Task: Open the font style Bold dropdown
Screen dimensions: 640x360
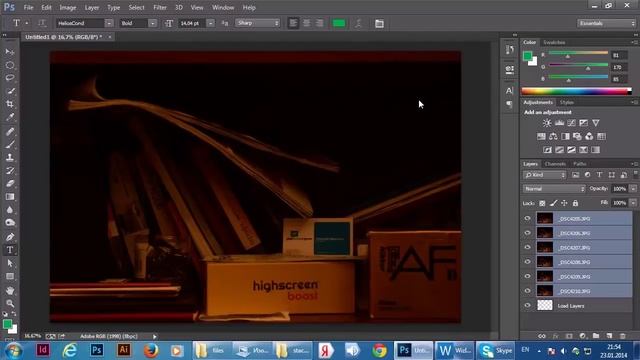Action: tap(152, 23)
